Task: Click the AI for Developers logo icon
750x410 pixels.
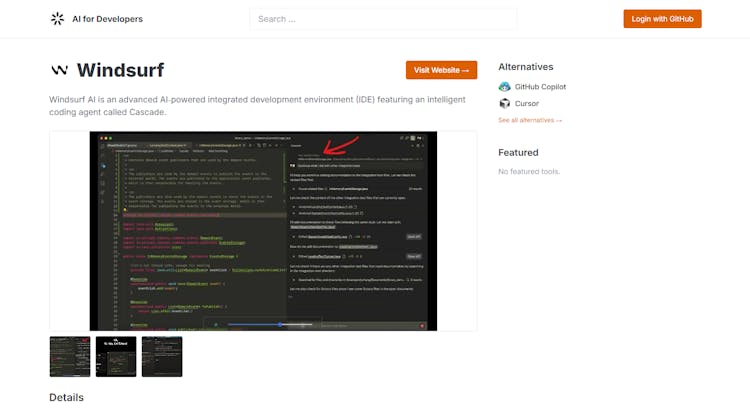Action: tap(57, 19)
